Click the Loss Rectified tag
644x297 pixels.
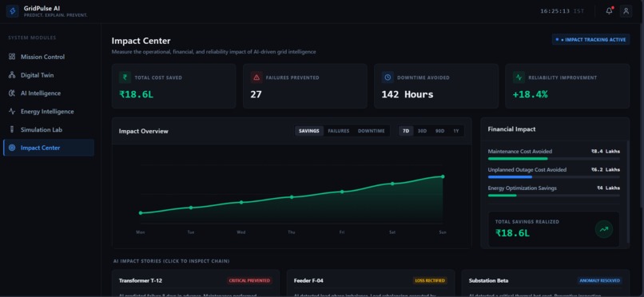tap(430, 280)
